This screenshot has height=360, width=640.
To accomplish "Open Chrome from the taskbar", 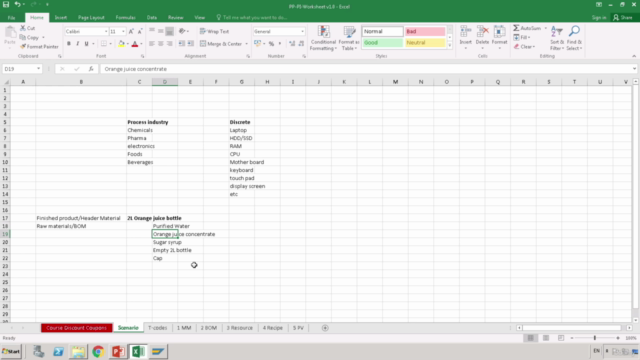I will [98, 351].
